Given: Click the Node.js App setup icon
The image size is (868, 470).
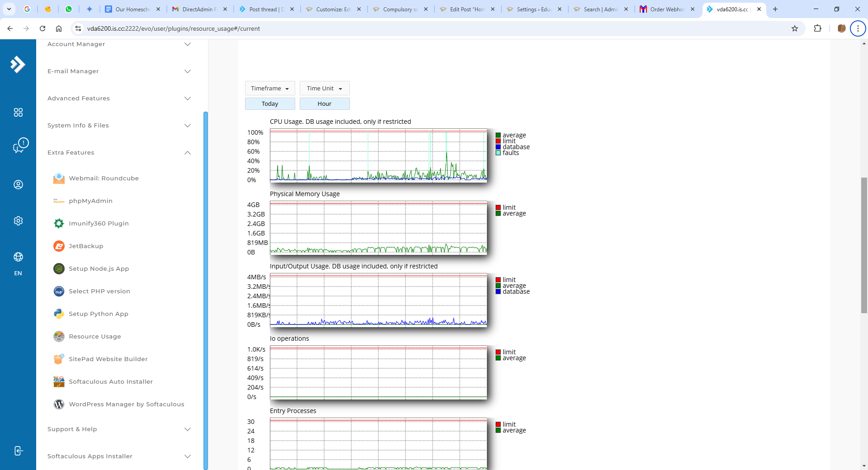Looking at the screenshot, I should [x=59, y=269].
